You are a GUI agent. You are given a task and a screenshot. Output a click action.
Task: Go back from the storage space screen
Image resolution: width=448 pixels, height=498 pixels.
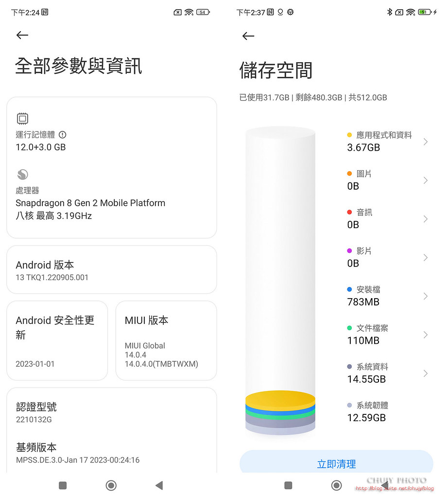point(248,36)
